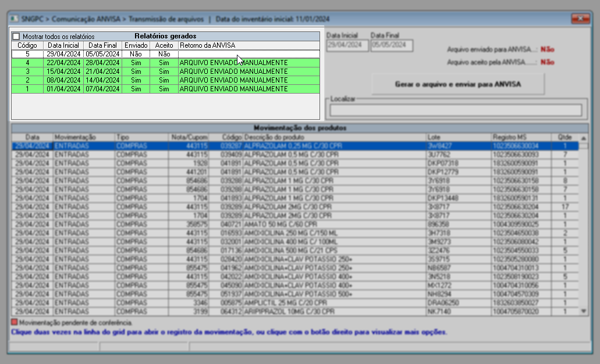The image size is (600, 364).
Task: Click the date cell 15/04/2024
Action: 63,72
